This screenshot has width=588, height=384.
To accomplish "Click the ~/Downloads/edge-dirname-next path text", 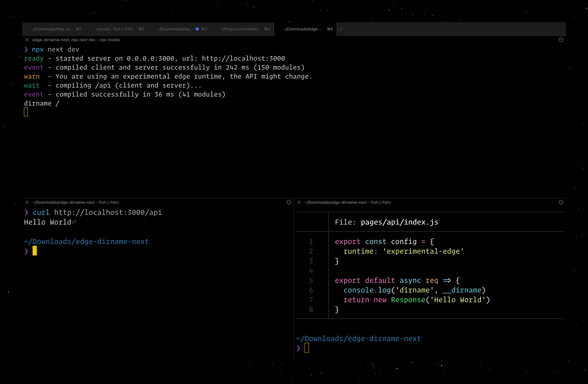I will [x=86, y=241].
